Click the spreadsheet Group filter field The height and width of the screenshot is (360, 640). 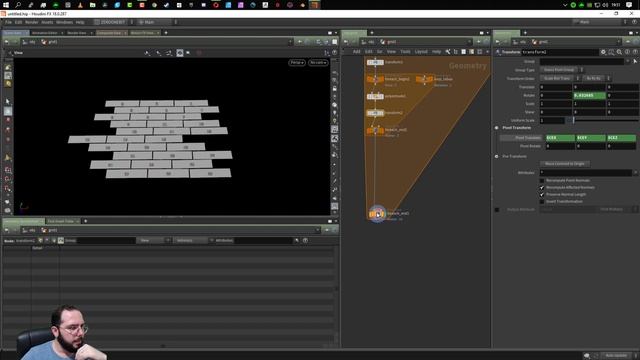point(106,241)
